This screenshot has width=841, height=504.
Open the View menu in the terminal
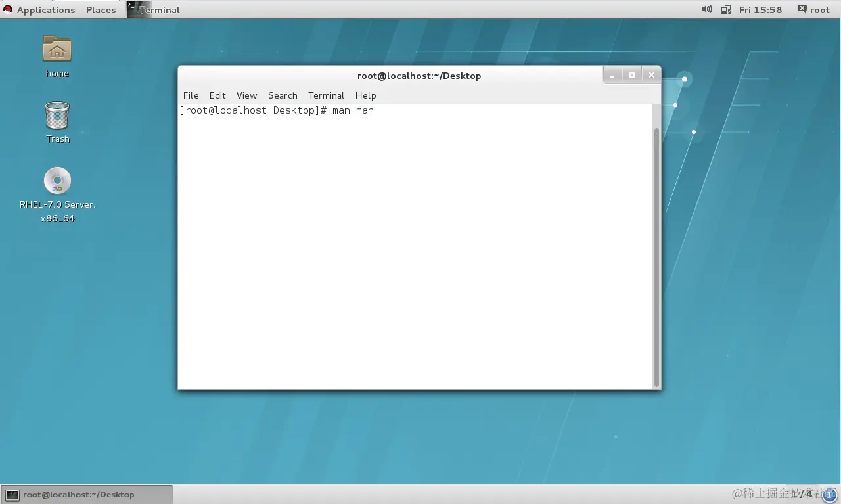[246, 95]
